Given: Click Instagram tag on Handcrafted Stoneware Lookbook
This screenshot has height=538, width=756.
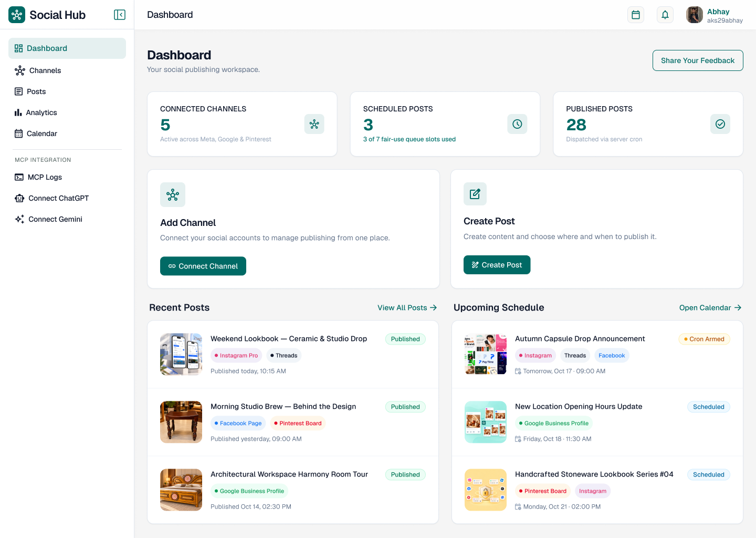Looking at the screenshot, I should pos(593,491).
